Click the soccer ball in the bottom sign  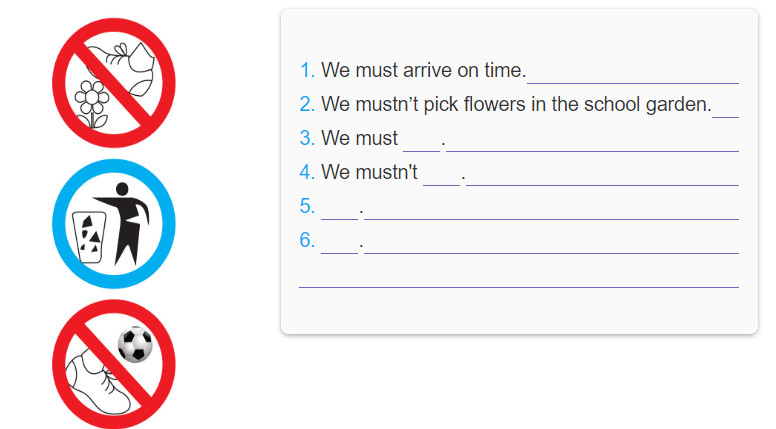[135, 344]
